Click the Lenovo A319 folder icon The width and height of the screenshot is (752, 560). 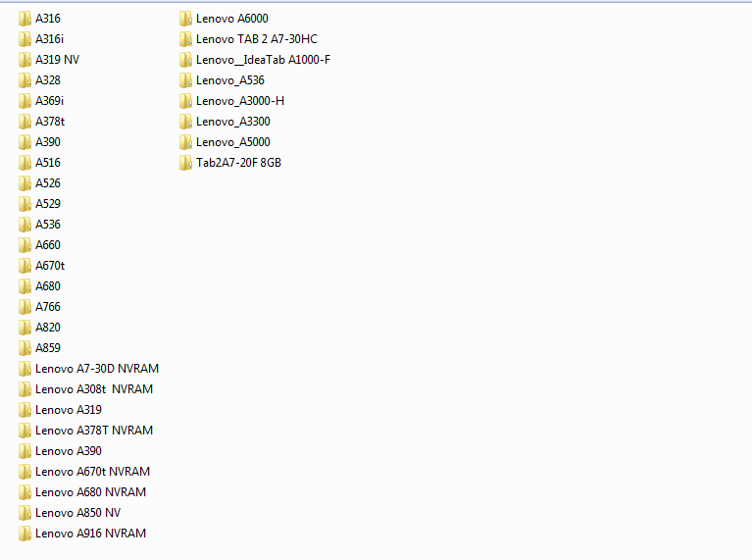point(25,411)
